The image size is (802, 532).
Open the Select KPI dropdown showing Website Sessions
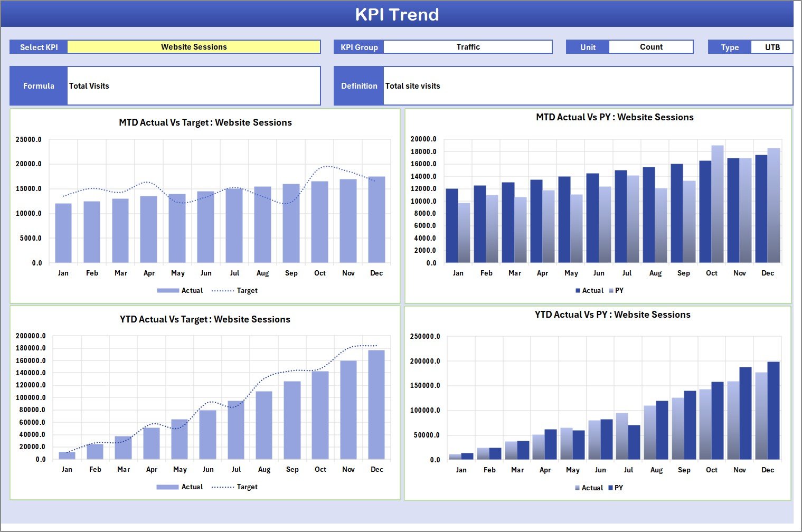coord(194,46)
